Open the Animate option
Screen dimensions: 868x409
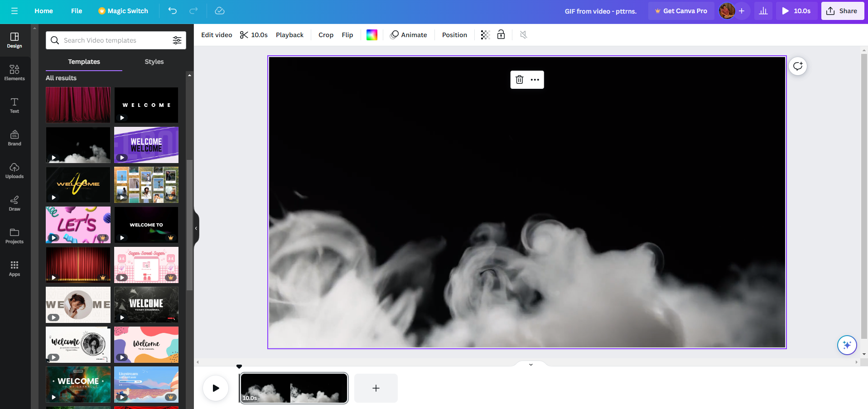point(409,35)
